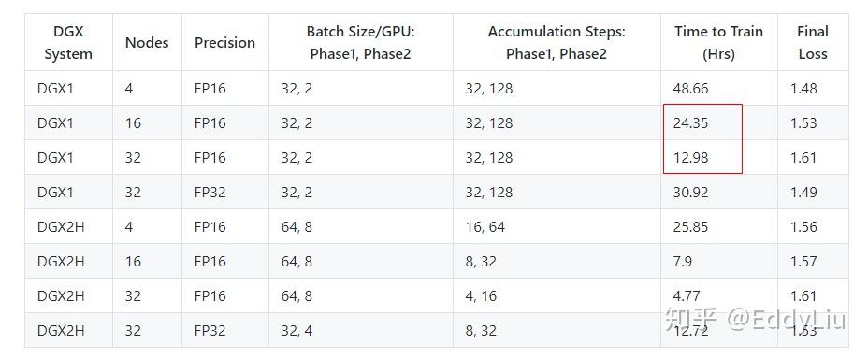The height and width of the screenshot is (359, 868).
Task: Click the highlighted 12.98 hours value
Action: 691,158
